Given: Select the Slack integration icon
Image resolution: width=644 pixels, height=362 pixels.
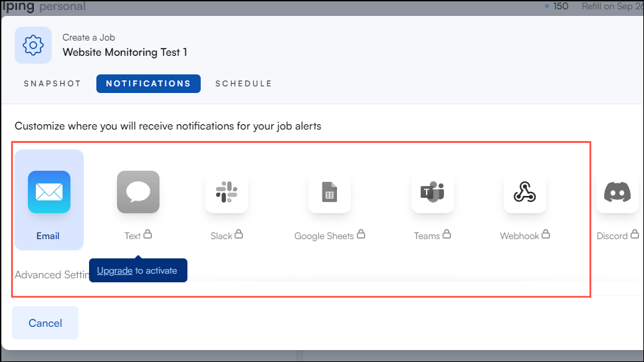Looking at the screenshot, I should point(227,192).
